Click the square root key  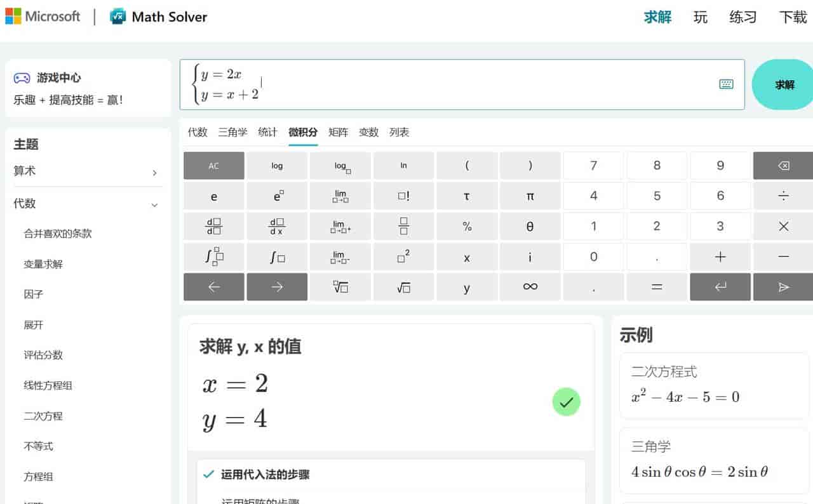point(404,287)
